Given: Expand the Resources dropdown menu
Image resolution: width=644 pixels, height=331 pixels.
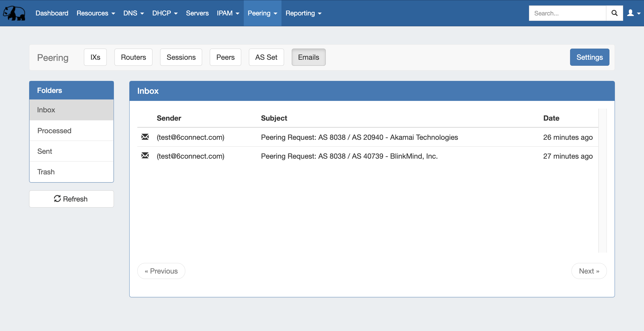Looking at the screenshot, I should click(x=96, y=13).
